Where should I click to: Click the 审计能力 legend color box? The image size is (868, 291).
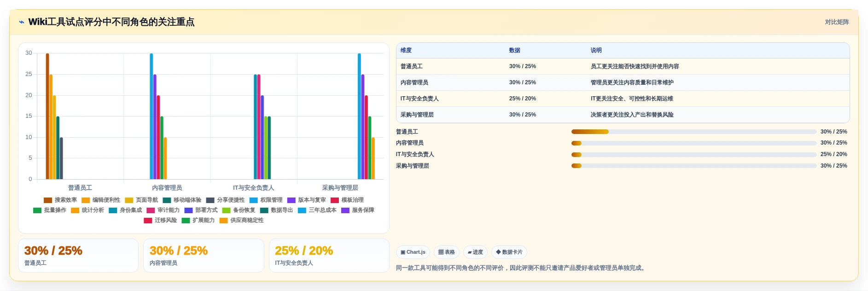click(x=151, y=210)
